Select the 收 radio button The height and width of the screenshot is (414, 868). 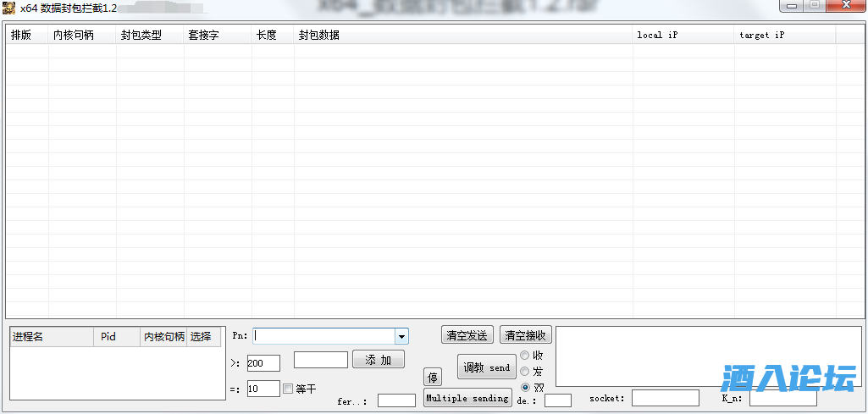(525, 356)
